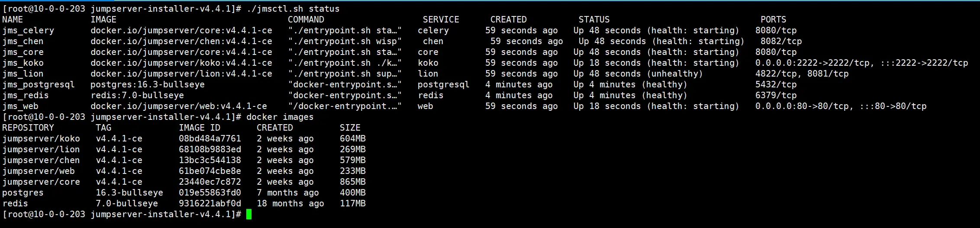
Task: Click the green cursor block at the prompt
Action: click(x=249, y=214)
